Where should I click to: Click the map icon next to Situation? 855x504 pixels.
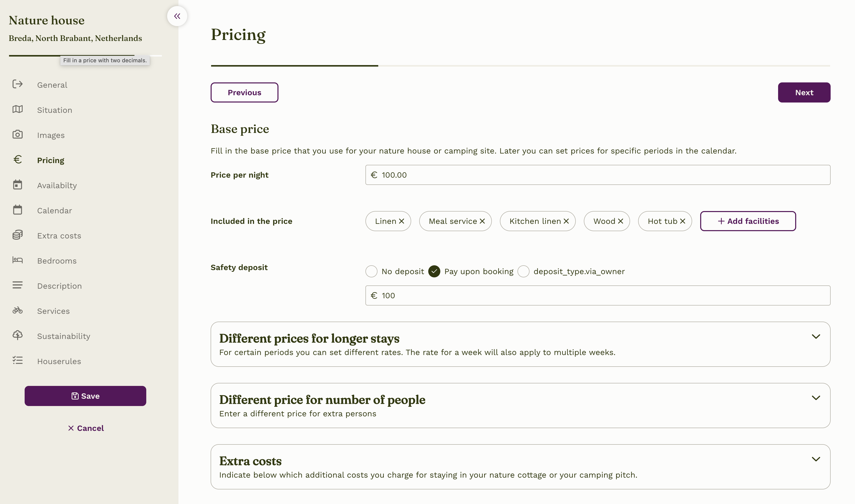pos(18,109)
